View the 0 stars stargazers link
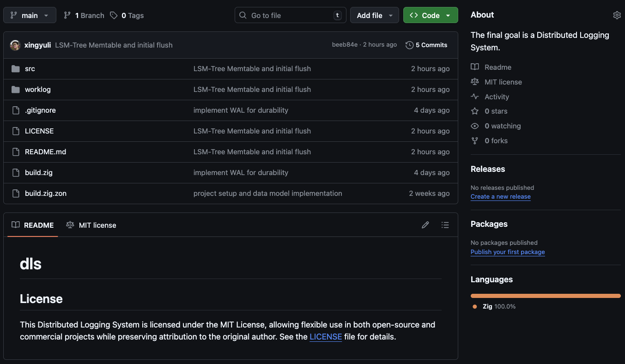Image resolution: width=625 pixels, height=364 pixels. (x=496, y=111)
